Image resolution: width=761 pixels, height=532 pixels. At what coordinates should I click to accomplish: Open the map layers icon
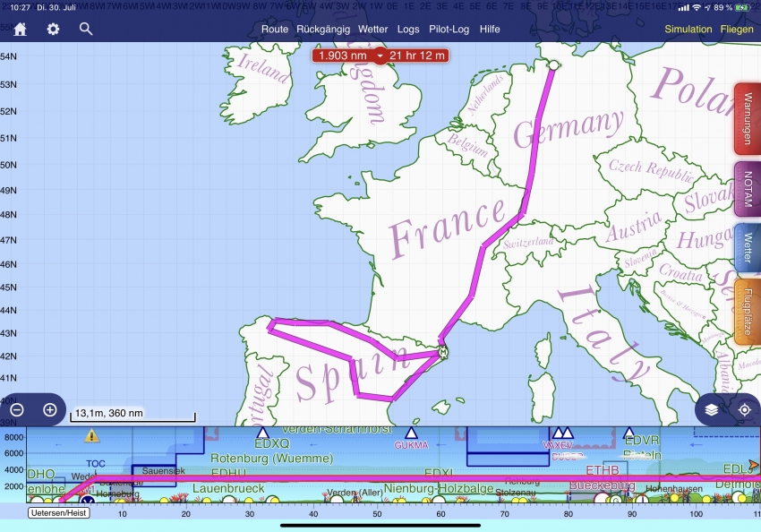point(712,410)
